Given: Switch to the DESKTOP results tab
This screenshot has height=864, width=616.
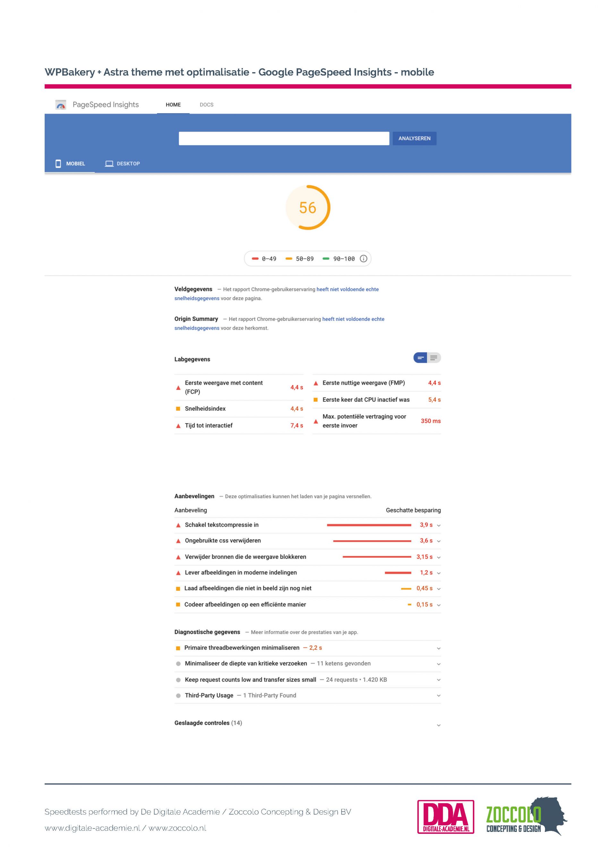Looking at the screenshot, I should [123, 164].
